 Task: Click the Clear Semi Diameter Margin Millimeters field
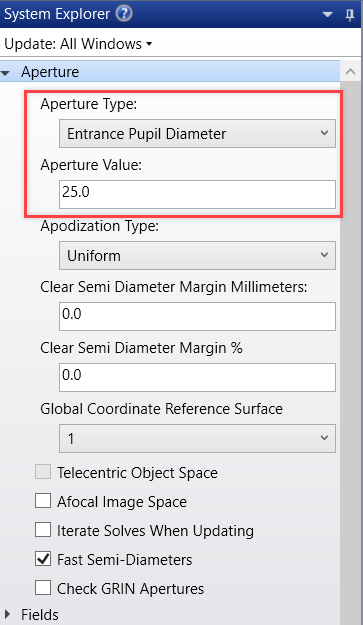tap(197, 316)
